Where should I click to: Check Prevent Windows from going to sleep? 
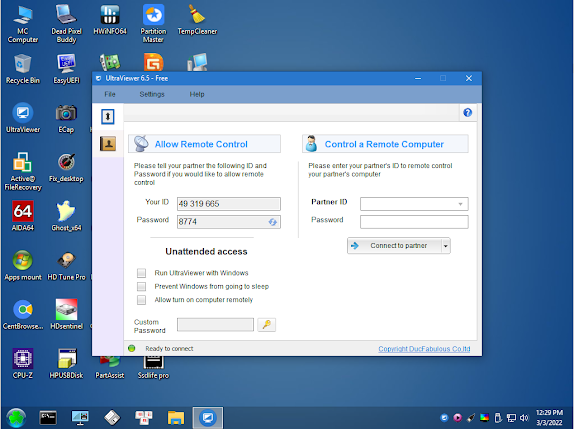tap(141, 287)
